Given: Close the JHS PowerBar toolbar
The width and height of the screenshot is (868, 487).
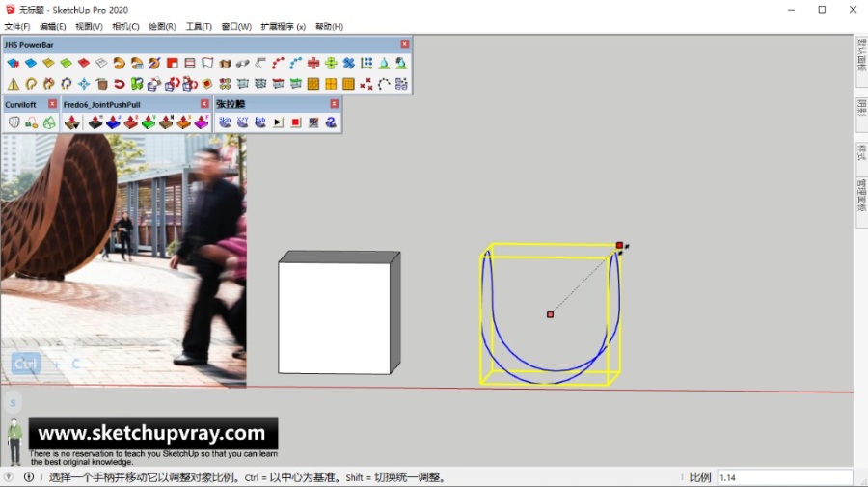Looking at the screenshot, I should pyautogui.click(x=405, y=44).
